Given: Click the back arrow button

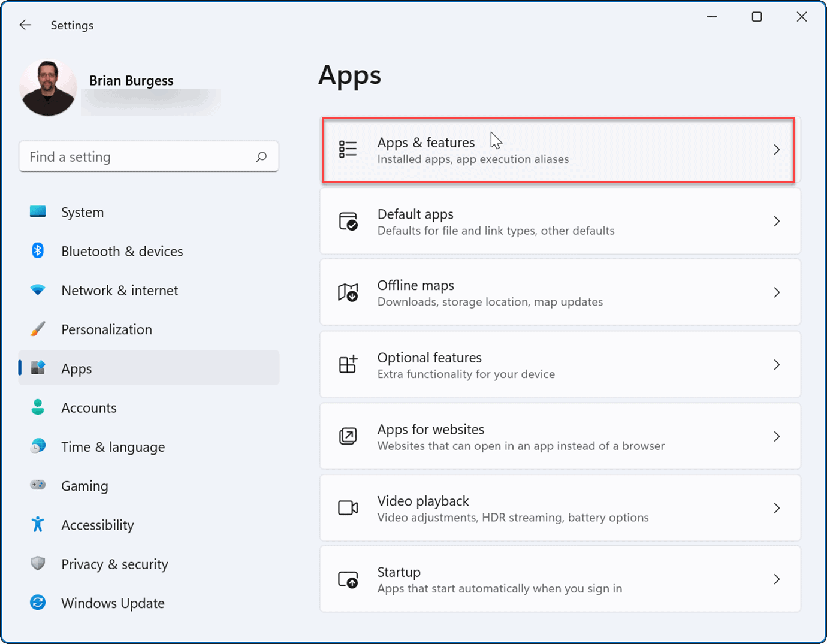Looking at the screenshot, I should click(x=25, y=25).
